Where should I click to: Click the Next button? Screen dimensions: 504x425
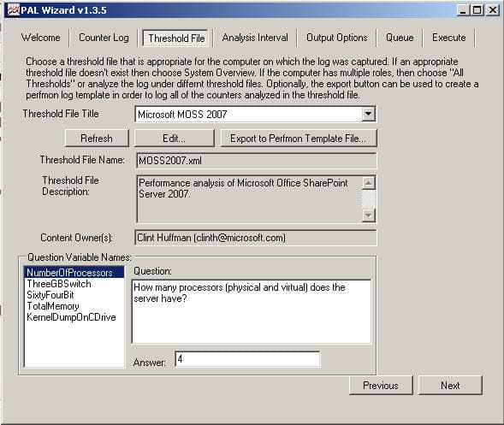(450, 385)
